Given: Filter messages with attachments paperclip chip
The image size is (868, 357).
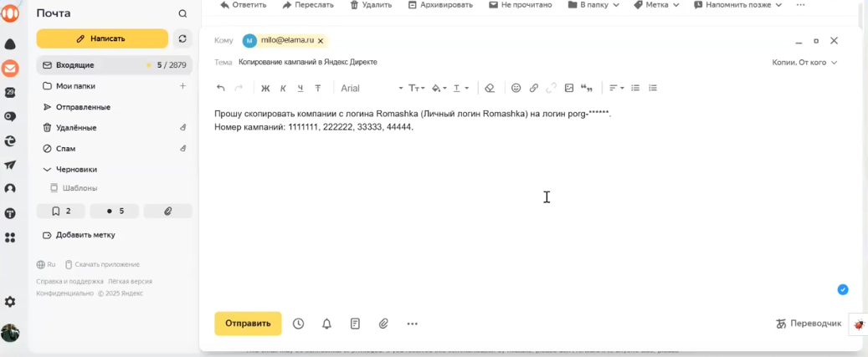Looking at the screenshot, I should point(168,211).
